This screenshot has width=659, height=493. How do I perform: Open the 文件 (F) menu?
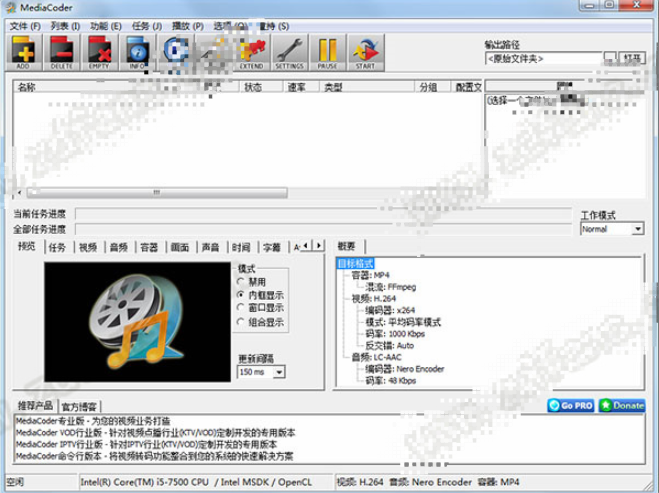coord(25,26)
